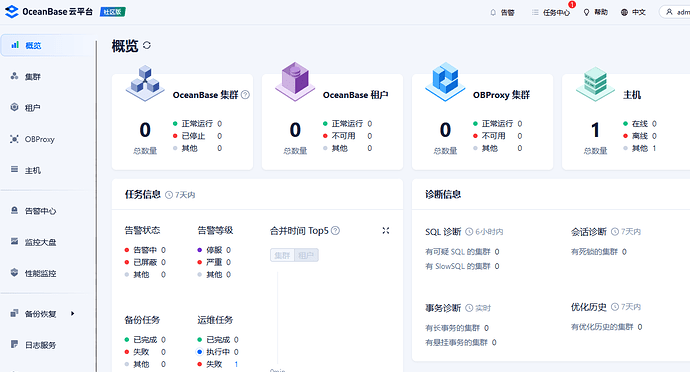Viewport: 690px width, 372px height.
Task: Expand the 合并时间 Top5 chart fullscreen
Action: coord(386,230)
